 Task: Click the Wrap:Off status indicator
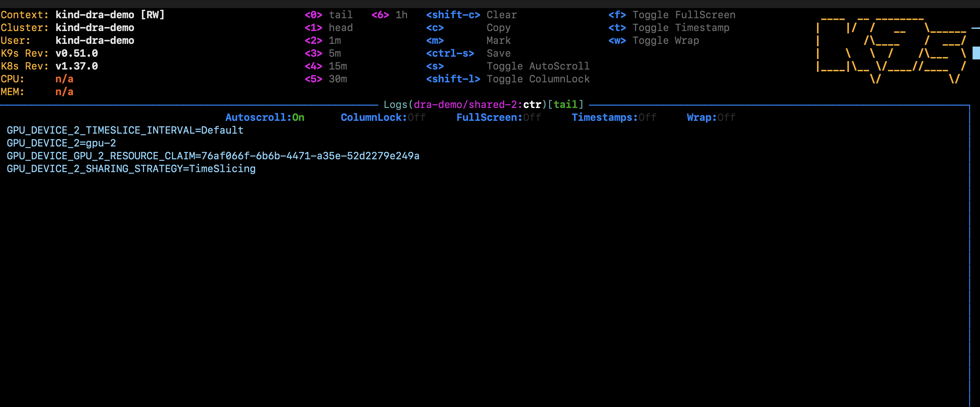[711, 117]
